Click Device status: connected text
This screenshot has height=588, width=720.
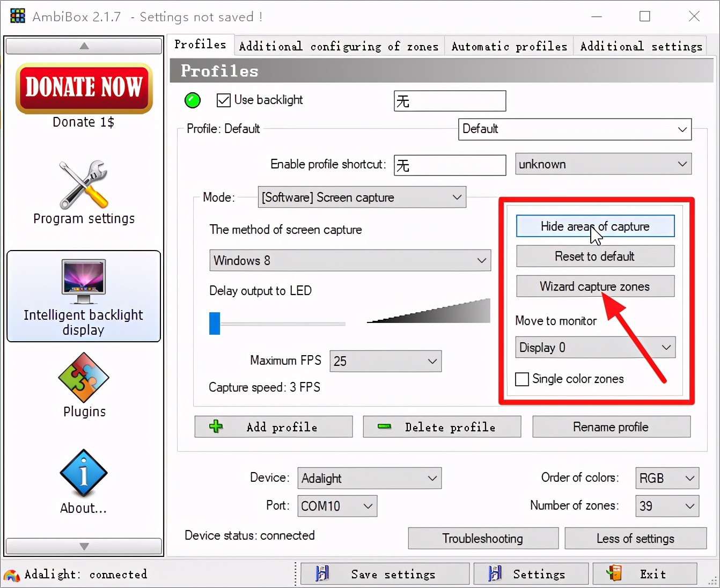[x=250, y=535]
